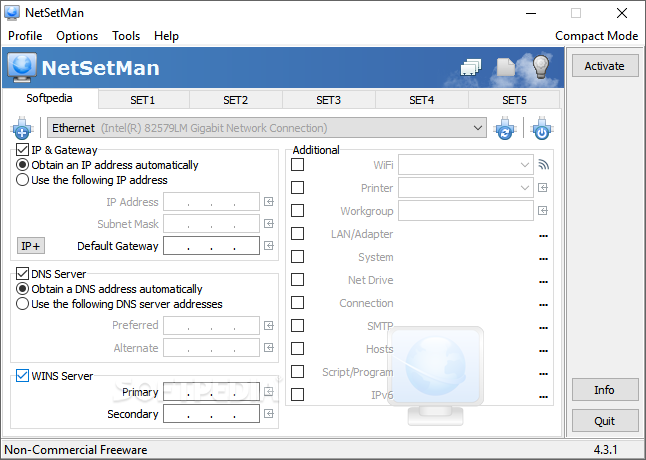This screenshot has height=460, width=646.
Task: Enable the Hosts checkbox
Action: 297,349
